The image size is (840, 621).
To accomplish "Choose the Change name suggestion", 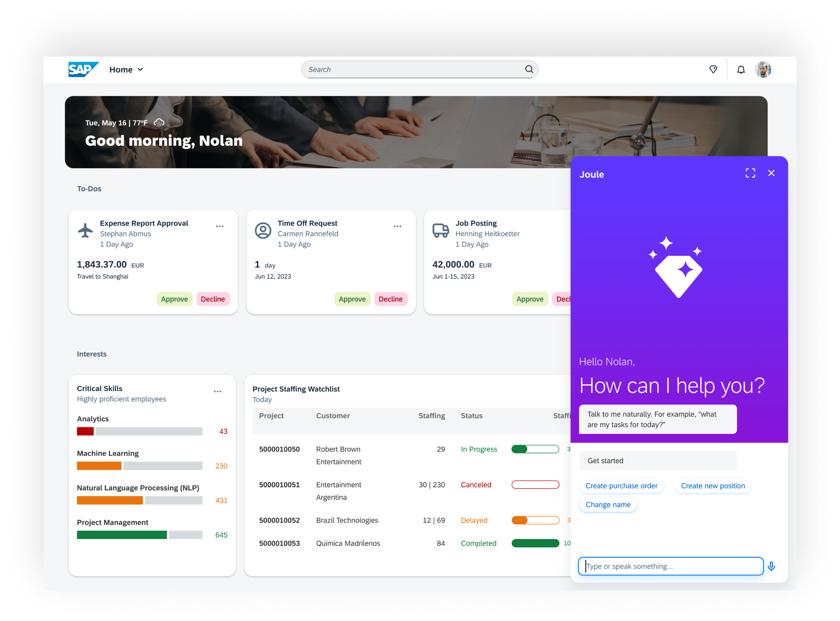I will click(608, 505).
